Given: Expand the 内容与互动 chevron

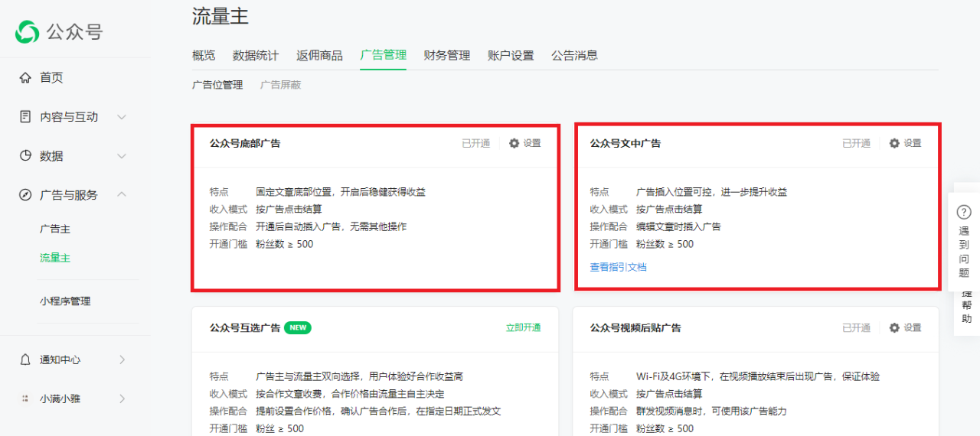Looking at the screenshot, I should coord(122,116).
